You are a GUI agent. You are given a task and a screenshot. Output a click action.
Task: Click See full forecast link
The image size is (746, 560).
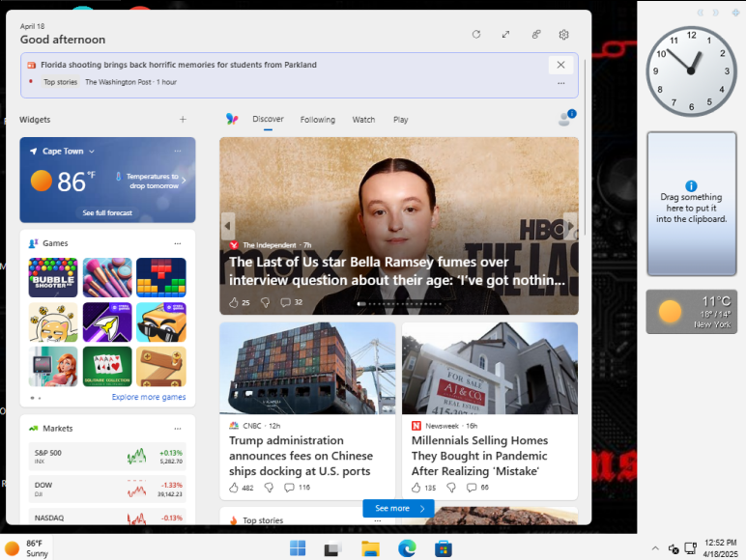coord(107,213)
